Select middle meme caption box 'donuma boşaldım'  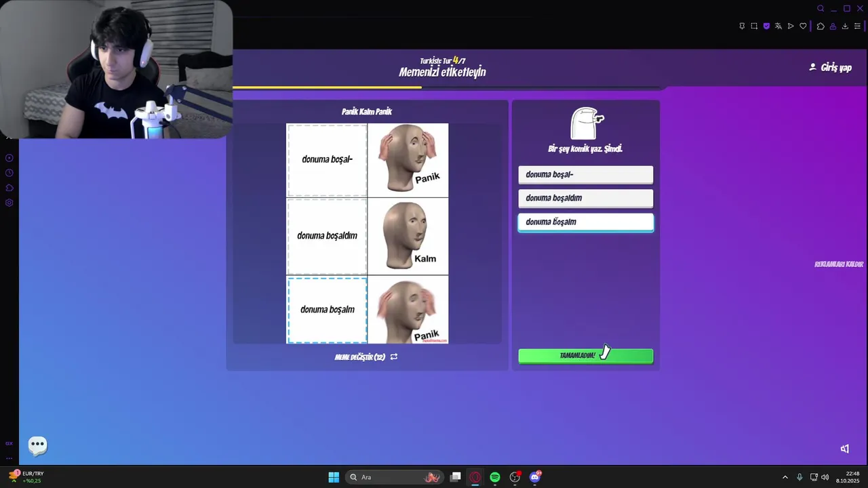[327, 236]
